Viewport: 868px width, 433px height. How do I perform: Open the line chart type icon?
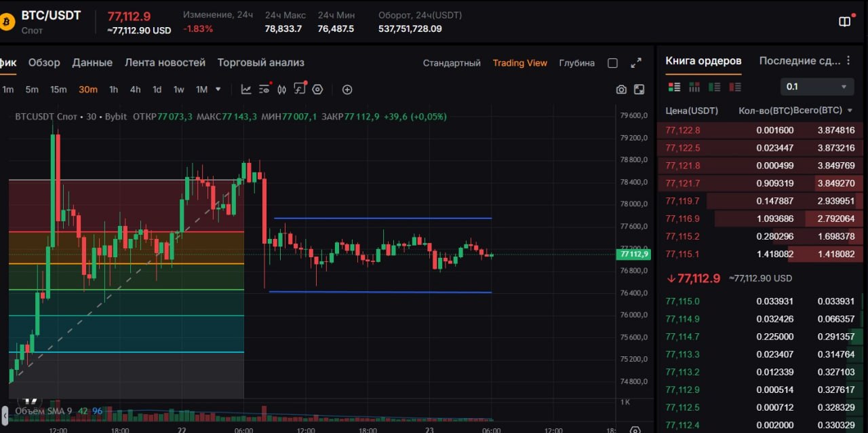click(246, 90)
